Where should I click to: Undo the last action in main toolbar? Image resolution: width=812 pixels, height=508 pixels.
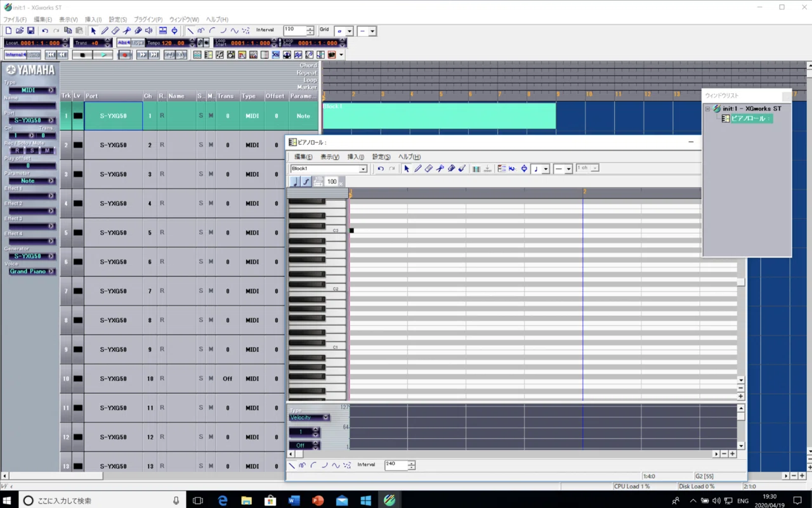tap(44, 30)
